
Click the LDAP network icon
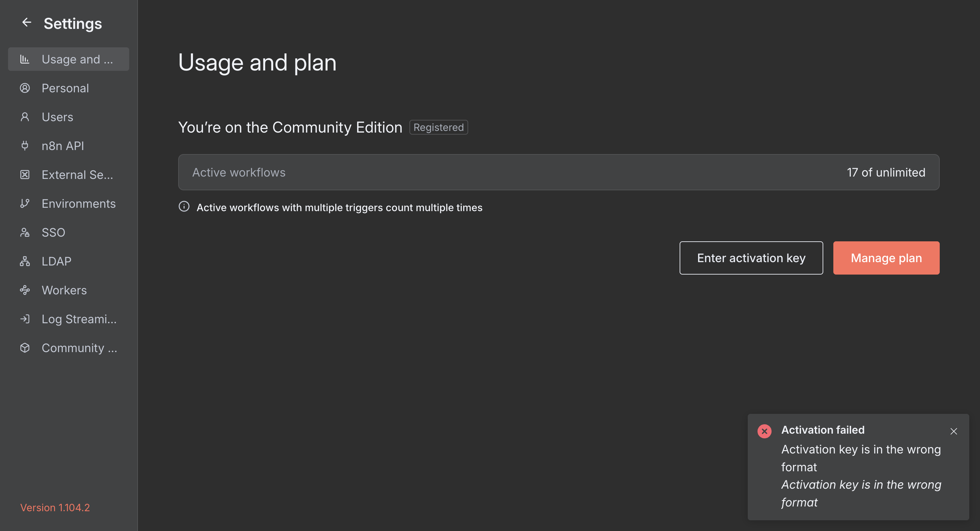pos(25,261)
